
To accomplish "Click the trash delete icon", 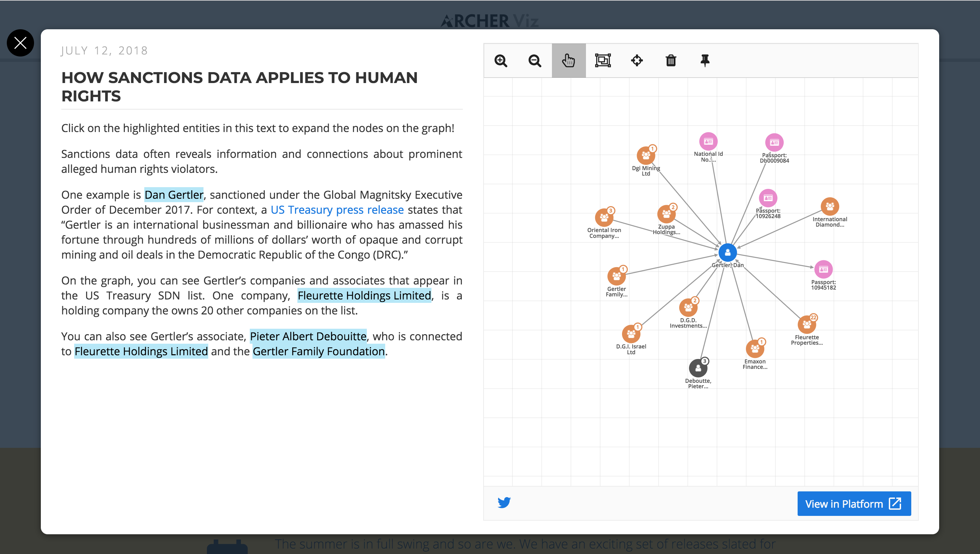I will click(671, 61).
